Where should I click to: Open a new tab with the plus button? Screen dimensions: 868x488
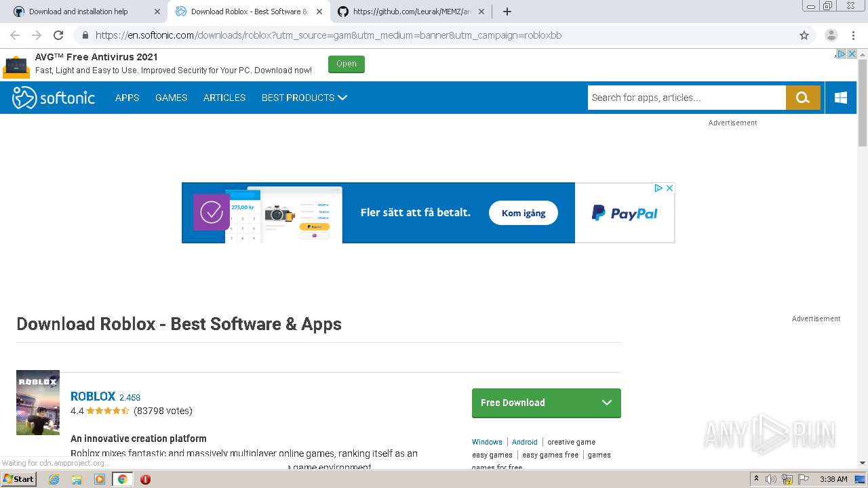point(507,12)
